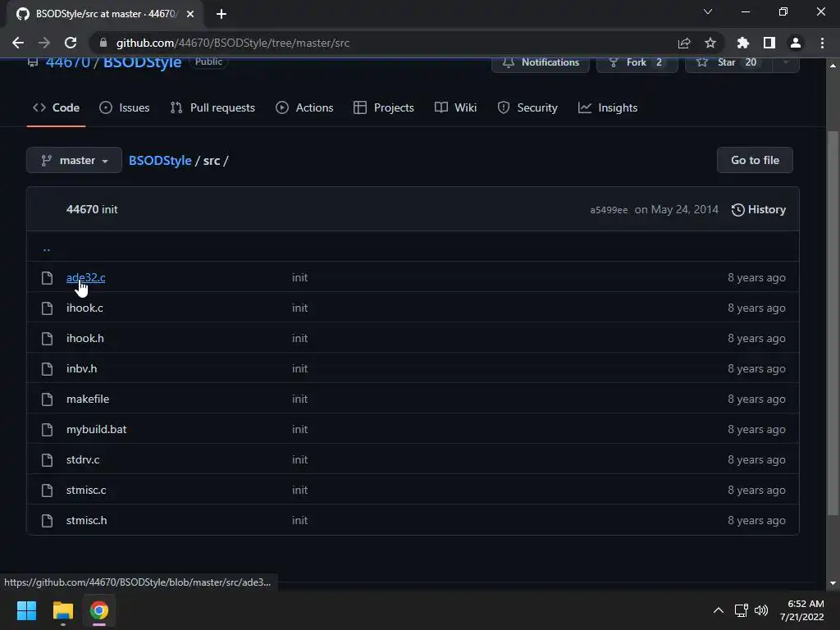Open stdrv.c file
Image resolution: width=840 pixels, height=630 pixels.
(83, 459)
